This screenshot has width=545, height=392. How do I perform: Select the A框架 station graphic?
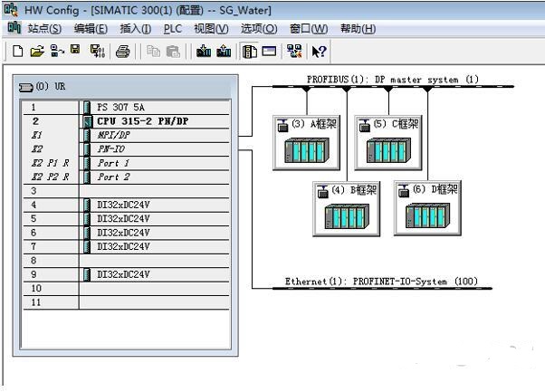(x=306, y=151)
